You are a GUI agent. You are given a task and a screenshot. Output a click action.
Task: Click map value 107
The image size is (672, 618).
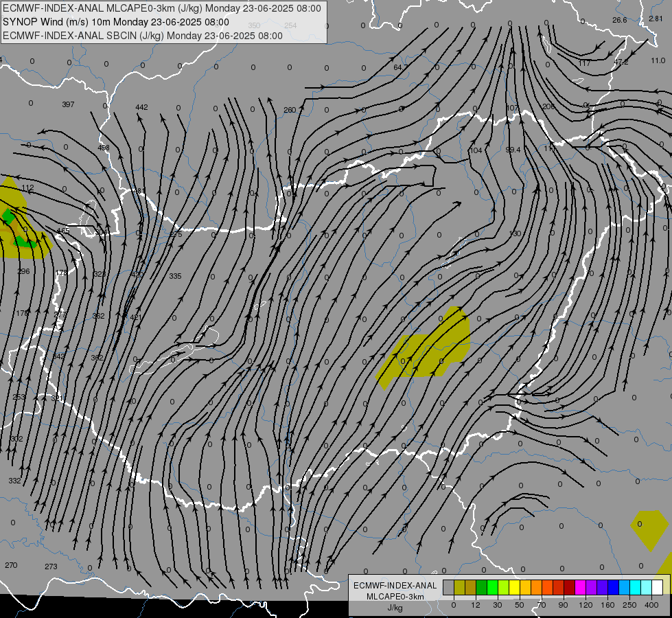(x=512, y=108)
